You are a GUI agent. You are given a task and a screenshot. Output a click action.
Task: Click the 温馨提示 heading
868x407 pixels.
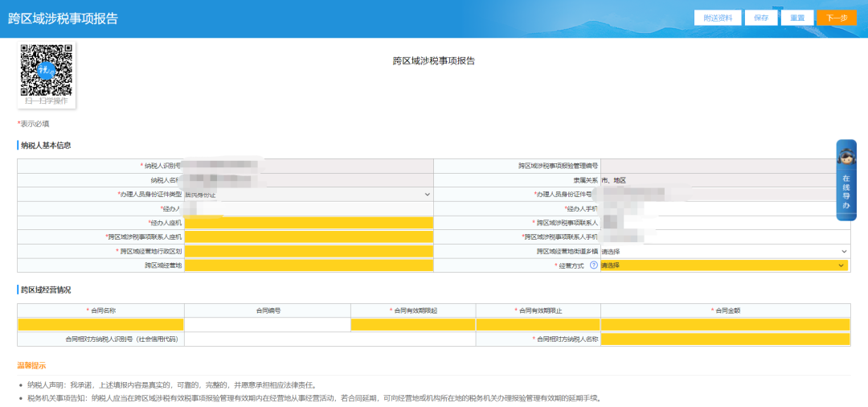point(31,365)
